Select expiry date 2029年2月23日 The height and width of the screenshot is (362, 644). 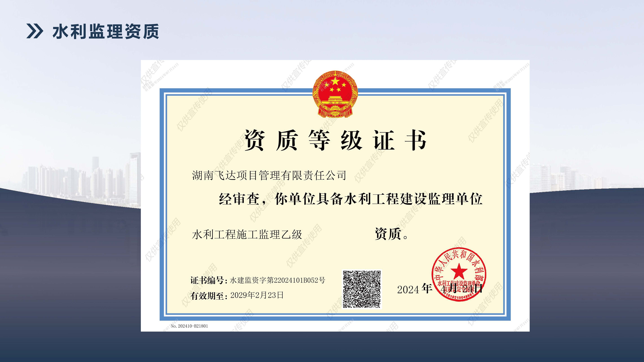click(x=257, y=295)
